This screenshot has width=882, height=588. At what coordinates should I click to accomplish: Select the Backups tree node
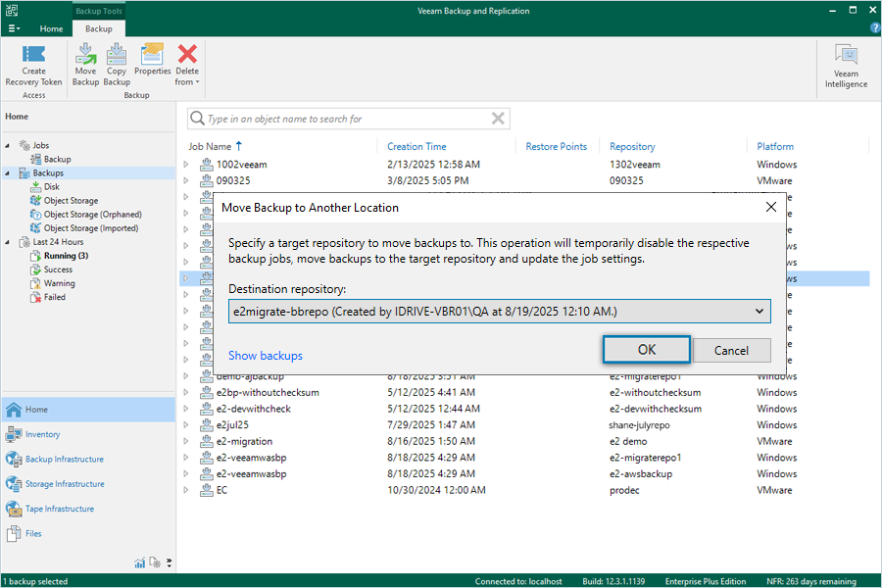pyautogui.click(x=48, y=172)
